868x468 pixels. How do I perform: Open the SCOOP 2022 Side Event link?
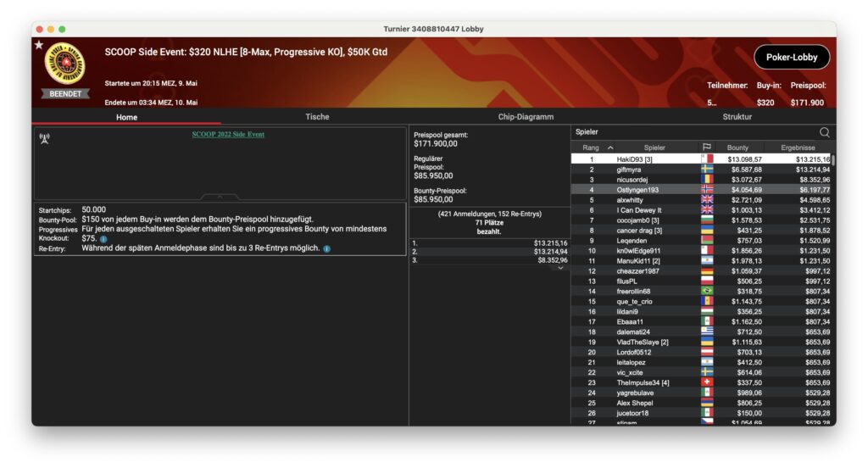228,134
